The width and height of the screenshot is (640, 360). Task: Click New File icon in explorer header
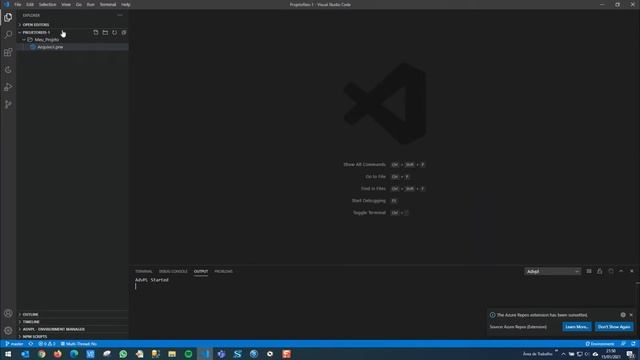point(96,32)
